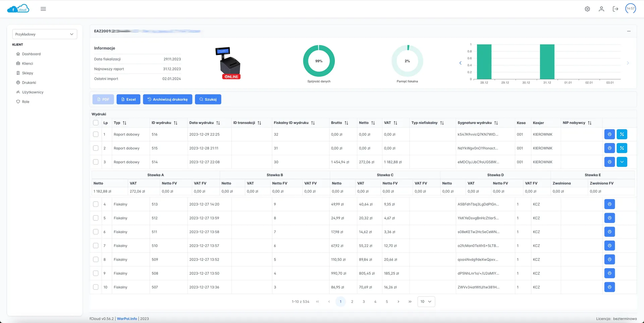This screenshot has height=323, width=644.
Task: Print Fiskalny receipt with ID 513
Action: click(x=609, y=204)
